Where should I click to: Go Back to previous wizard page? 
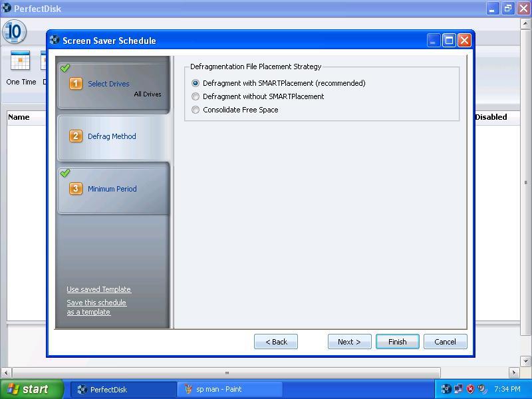(276, 342)
